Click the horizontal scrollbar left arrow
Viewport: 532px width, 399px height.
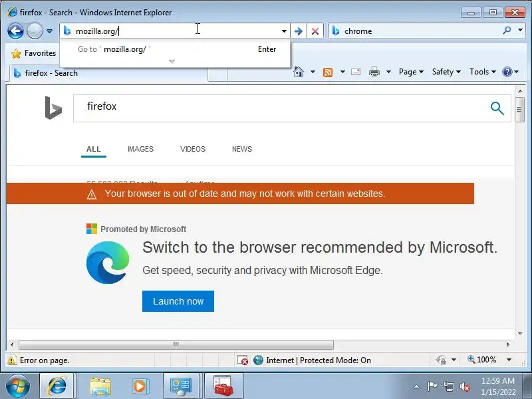[12, 344]
